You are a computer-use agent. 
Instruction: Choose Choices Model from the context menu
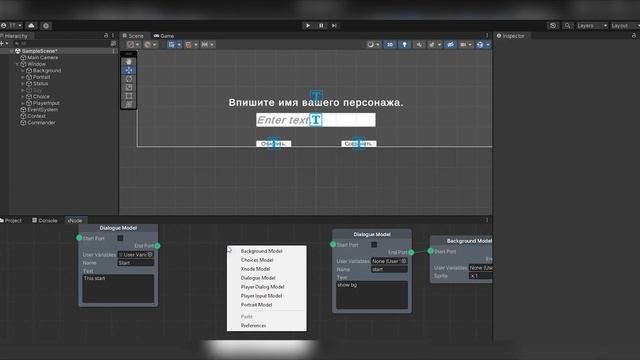tap(267, 260)
